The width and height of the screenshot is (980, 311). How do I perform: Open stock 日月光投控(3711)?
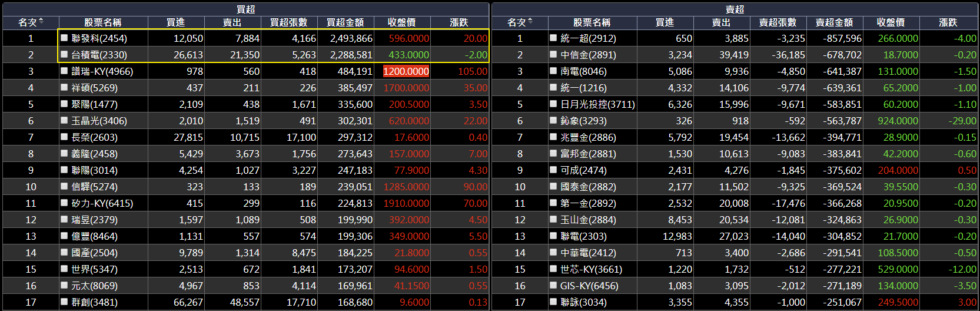click(x=597, y=104)
